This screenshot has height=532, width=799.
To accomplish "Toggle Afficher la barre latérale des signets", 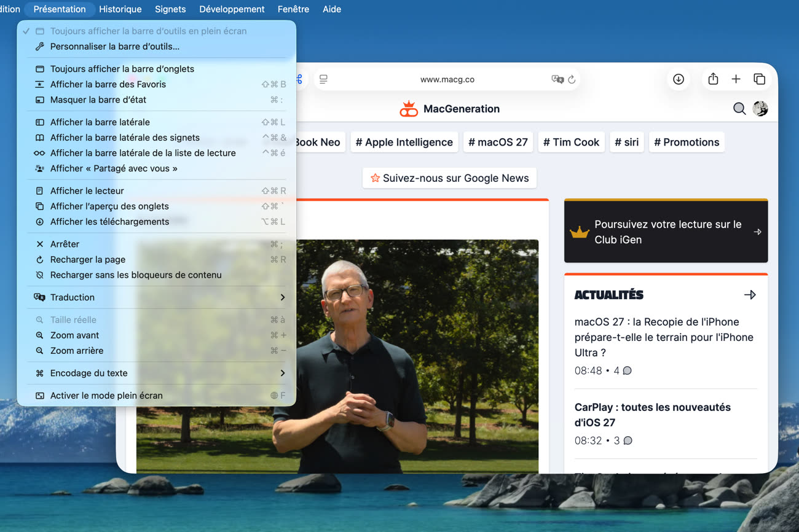I will 157,138.
